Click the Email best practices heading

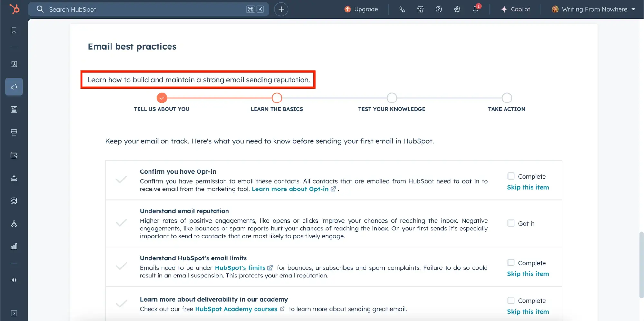(x=132, y=47)
